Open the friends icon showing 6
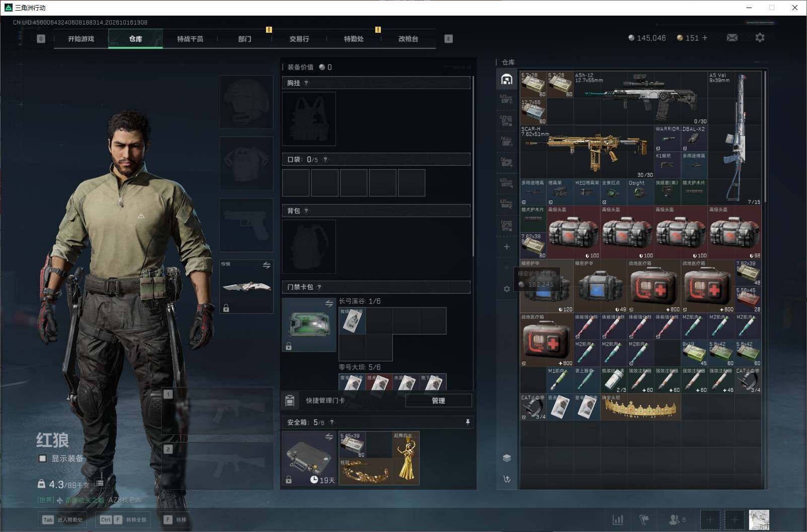The height and width of the screenshot is (532, 807). (677, 519)
